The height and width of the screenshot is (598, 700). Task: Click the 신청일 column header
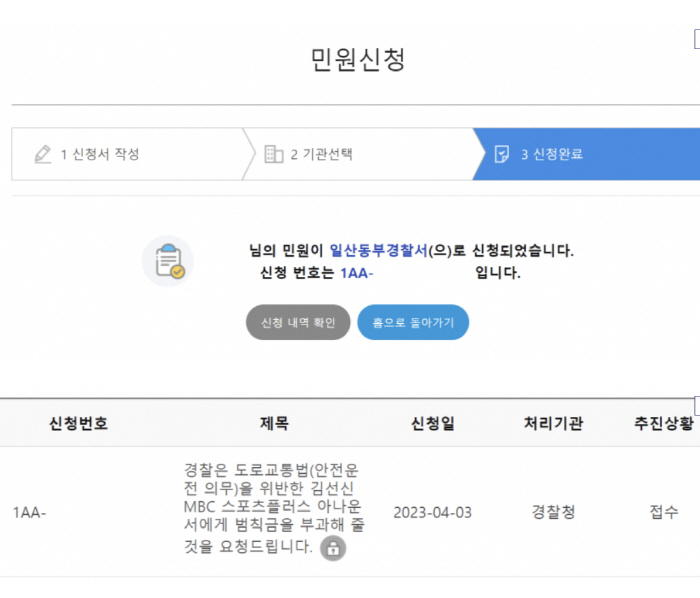(433, 423)
